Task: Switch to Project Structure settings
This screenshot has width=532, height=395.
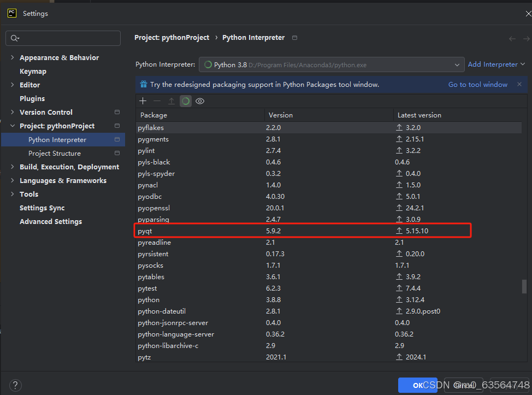Action: click(x=55, y=153)
